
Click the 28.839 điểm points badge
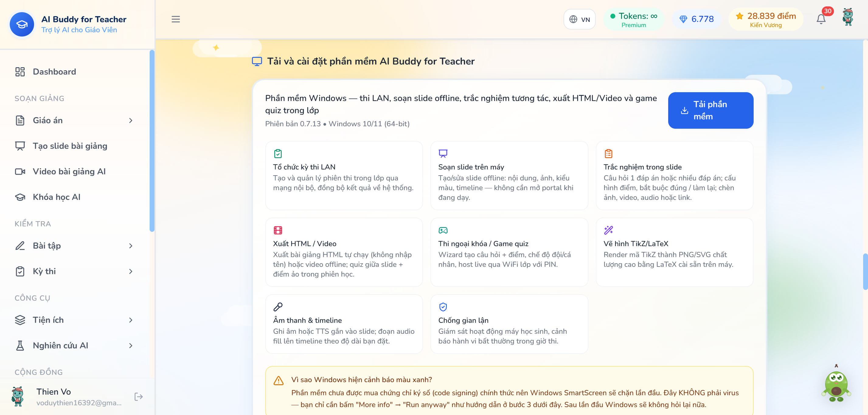coord(765,19)
